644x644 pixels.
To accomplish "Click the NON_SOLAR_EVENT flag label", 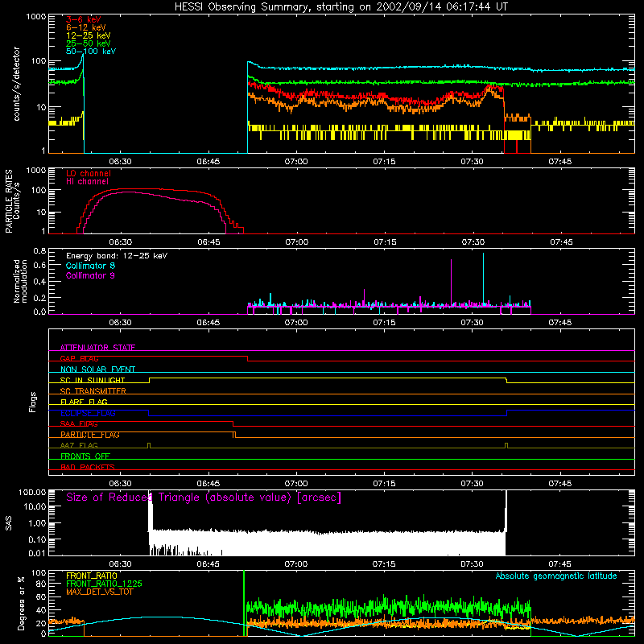I will click(x=97, y=369).
